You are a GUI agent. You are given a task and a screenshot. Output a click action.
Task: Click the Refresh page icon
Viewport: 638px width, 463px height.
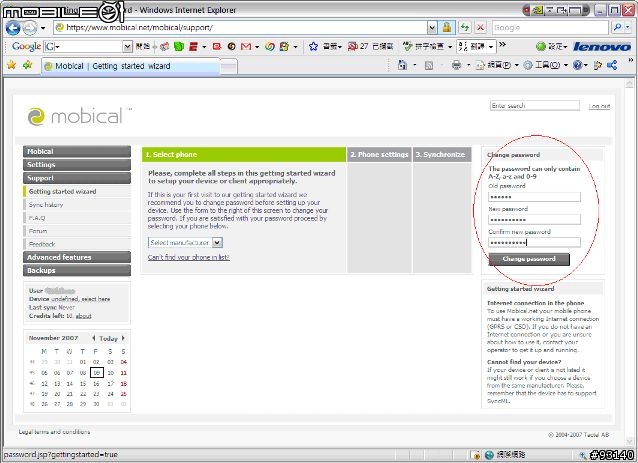pyautogui.click(x=464, y=27)
